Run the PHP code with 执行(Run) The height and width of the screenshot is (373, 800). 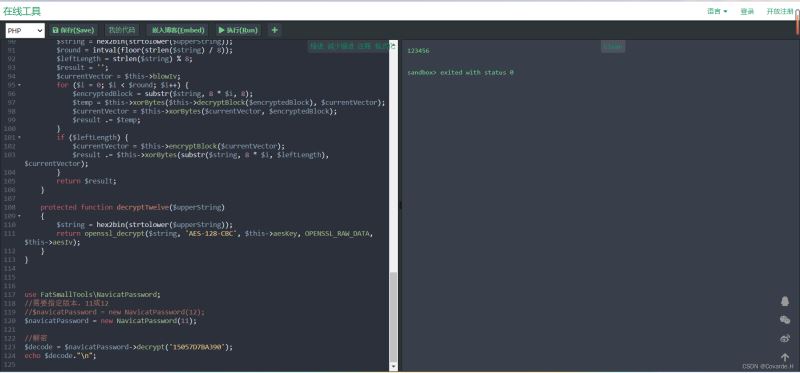pos(238,30)
